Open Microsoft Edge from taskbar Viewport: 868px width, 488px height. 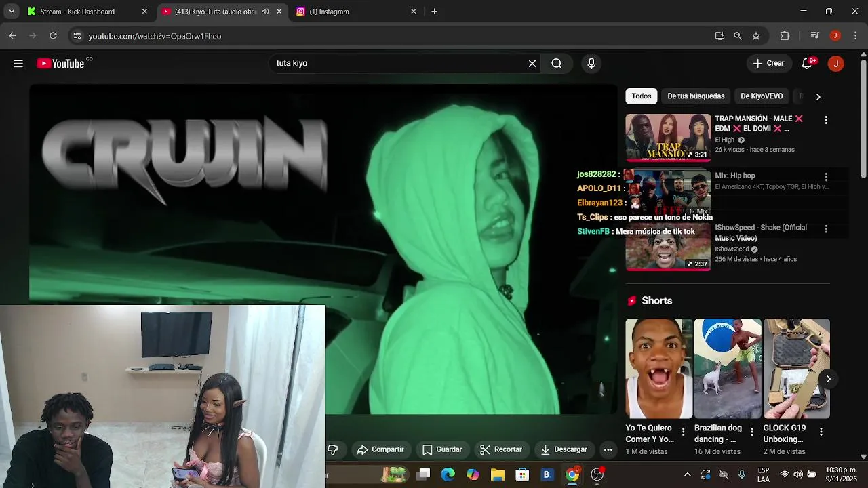coord(448,474)
